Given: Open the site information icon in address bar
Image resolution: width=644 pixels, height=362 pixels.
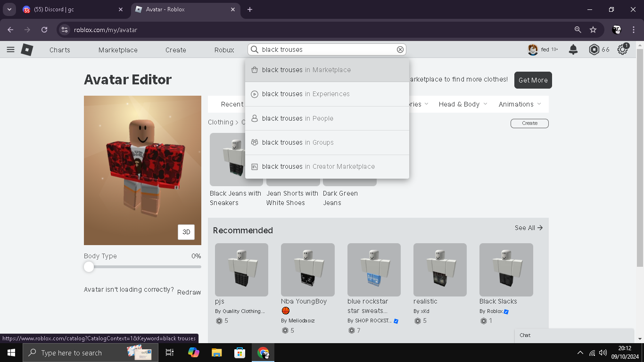Looking at the screenshot, I should pyautogui.click(x=65, y=30).
